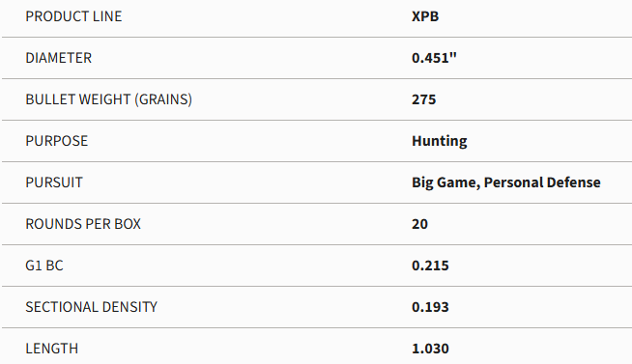Select the BULLET WEIGHT (GRAINS) label

(109, 99)
